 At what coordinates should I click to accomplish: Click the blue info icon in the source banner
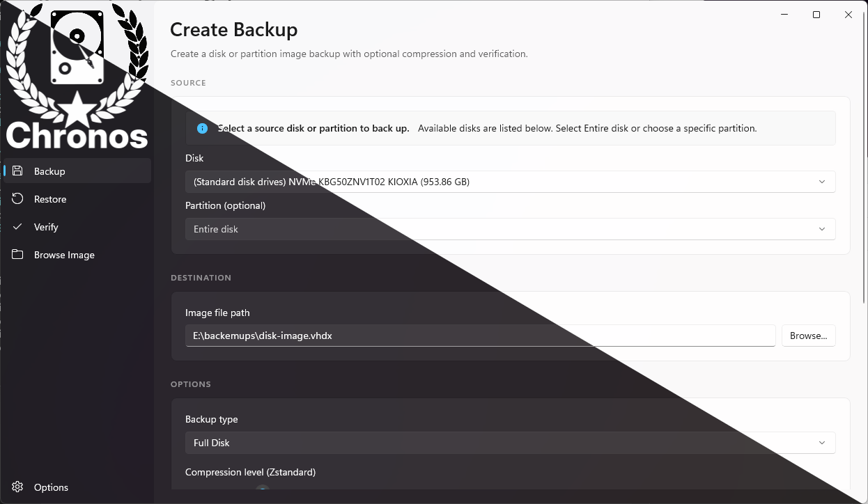[x=202, y=128]
